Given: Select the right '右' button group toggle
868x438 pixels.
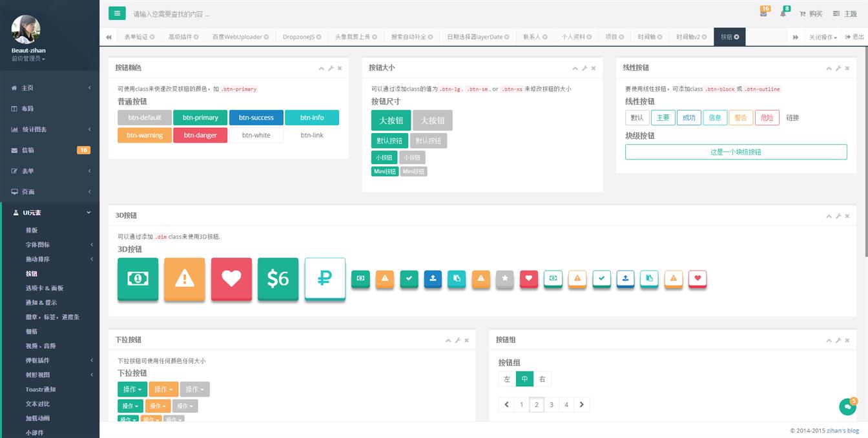Looking at the screenshot, I should tap(542, 379).
